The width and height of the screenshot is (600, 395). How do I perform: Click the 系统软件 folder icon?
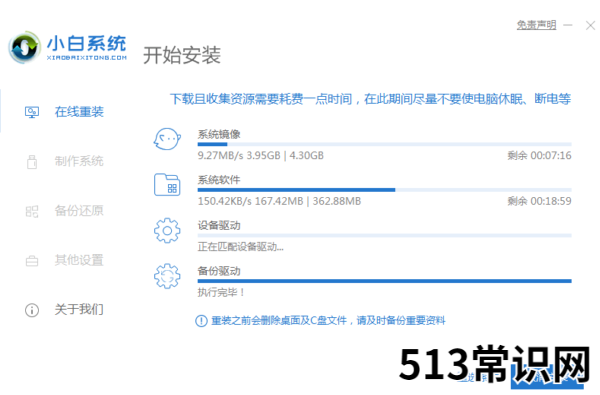167,185
